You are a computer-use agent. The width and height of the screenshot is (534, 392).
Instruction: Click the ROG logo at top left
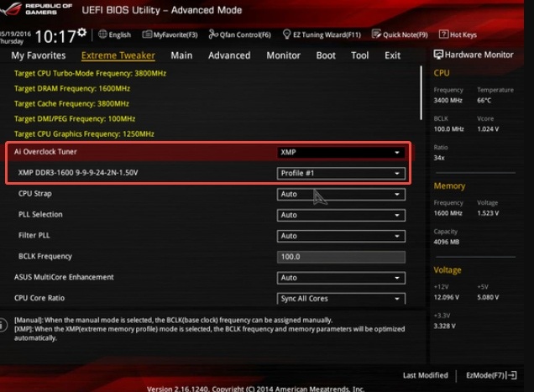click(11, 8)
